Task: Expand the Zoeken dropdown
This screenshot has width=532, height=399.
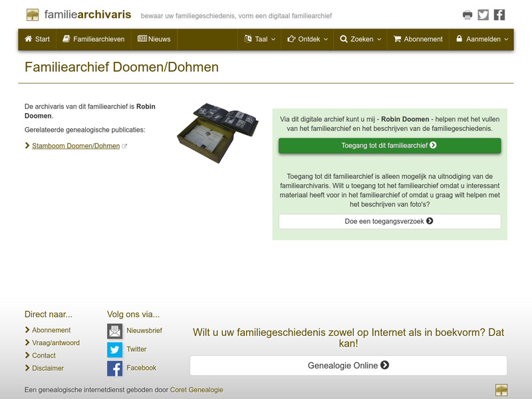Action: (x=359, y=39)
